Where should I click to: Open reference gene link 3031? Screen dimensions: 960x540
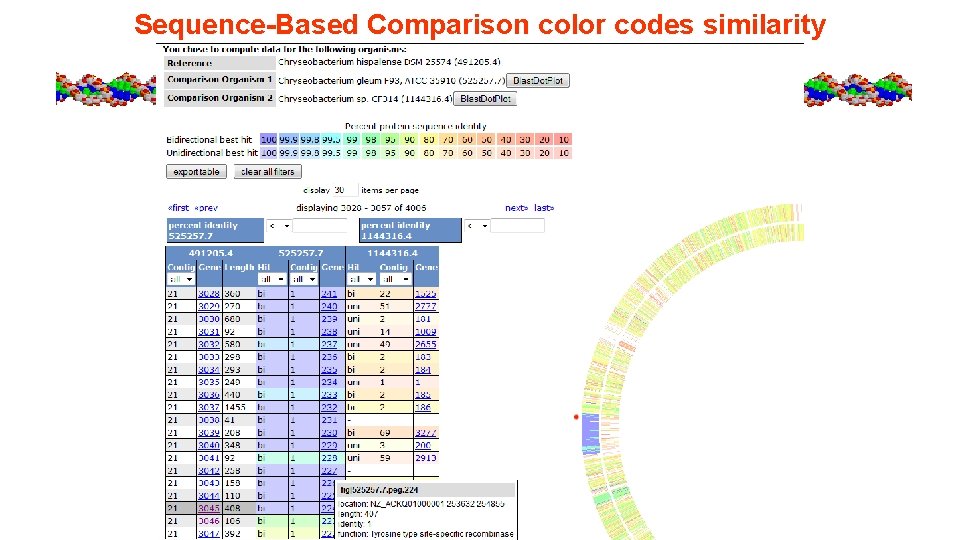coord(209,332)
